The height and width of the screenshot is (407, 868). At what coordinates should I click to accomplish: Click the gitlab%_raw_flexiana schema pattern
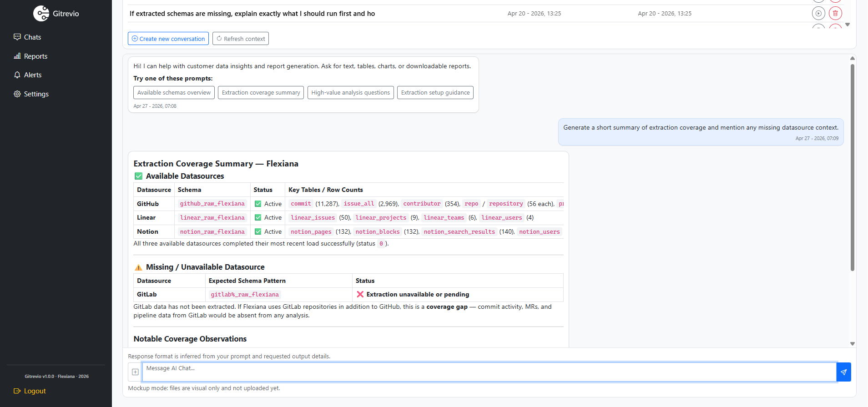tap(245, 295)
